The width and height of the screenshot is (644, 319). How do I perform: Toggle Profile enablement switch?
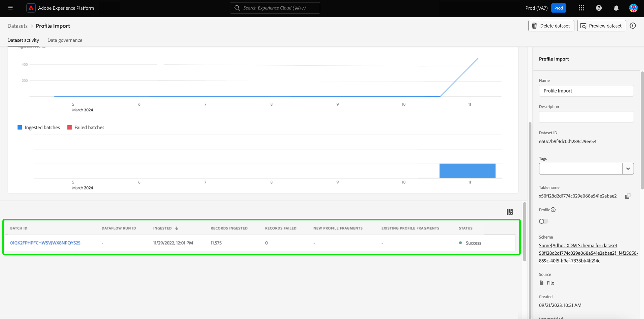point(543,221)
